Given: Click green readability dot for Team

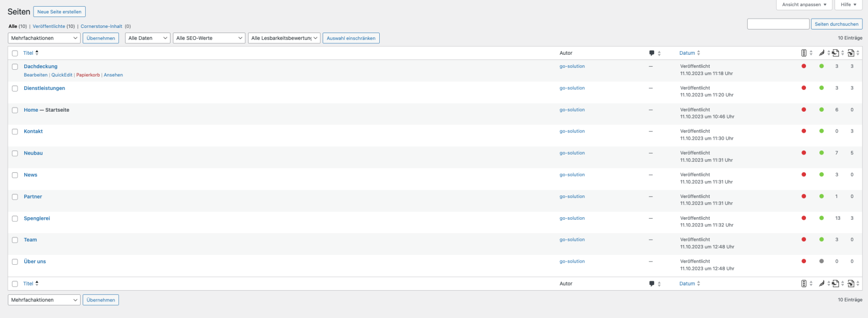Looking at the screenshot, I should (822, 239).
